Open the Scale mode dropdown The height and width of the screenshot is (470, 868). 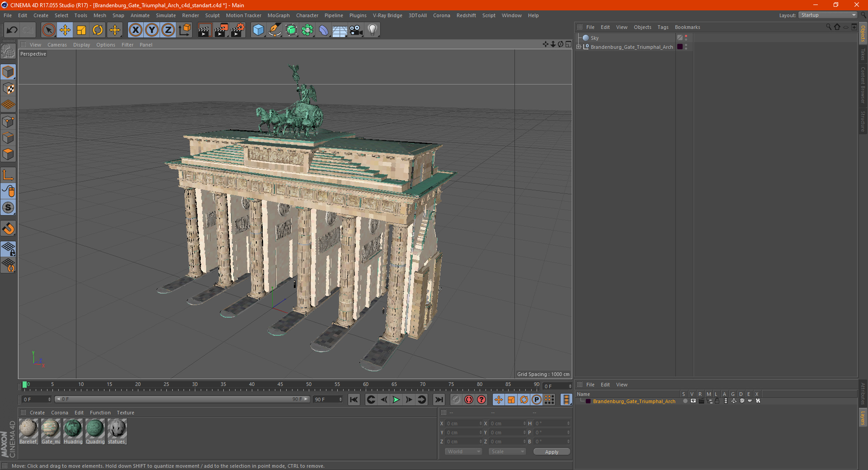507,451
